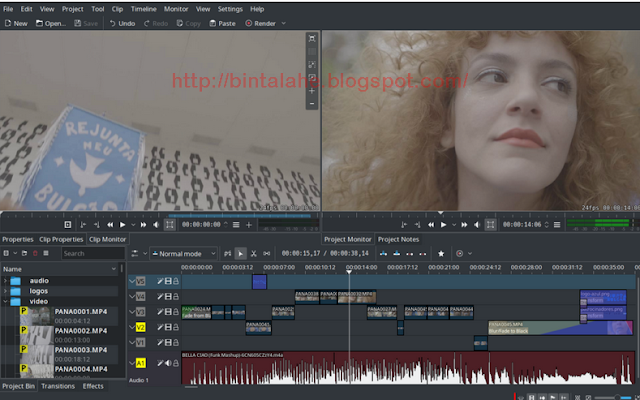The height and width of the screenshot is (400, 640).
Task: Hide video on track V2
Action: pyautogui.click(x=168, y=327)
